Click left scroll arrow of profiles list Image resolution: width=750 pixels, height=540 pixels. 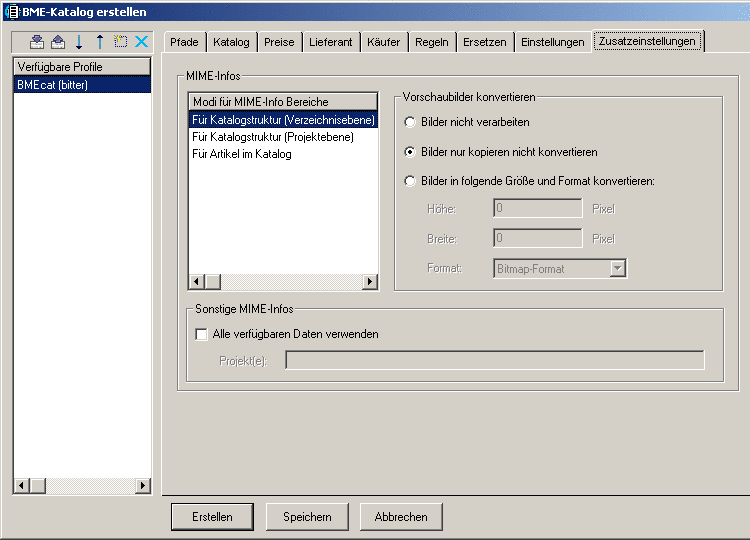22,486
